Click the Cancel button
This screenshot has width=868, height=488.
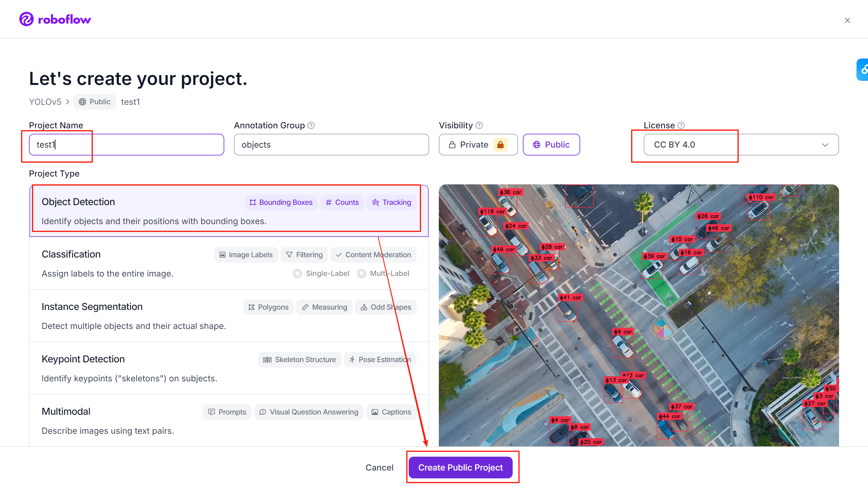point(379,468)
